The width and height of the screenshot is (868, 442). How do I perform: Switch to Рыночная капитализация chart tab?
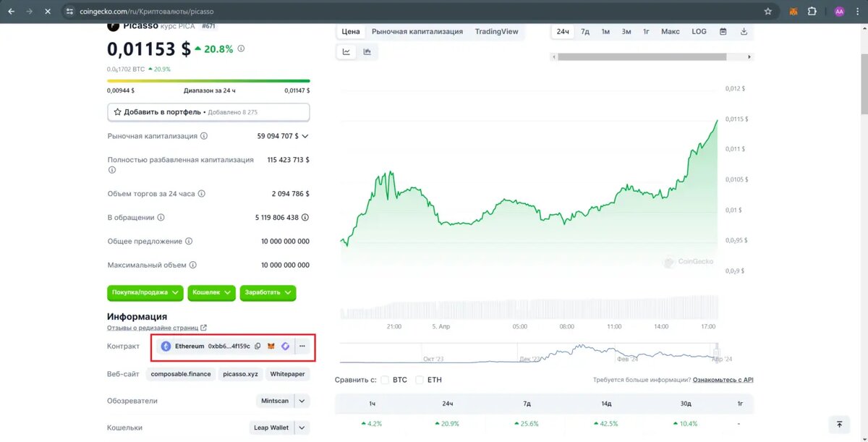(x=417, y=32)
